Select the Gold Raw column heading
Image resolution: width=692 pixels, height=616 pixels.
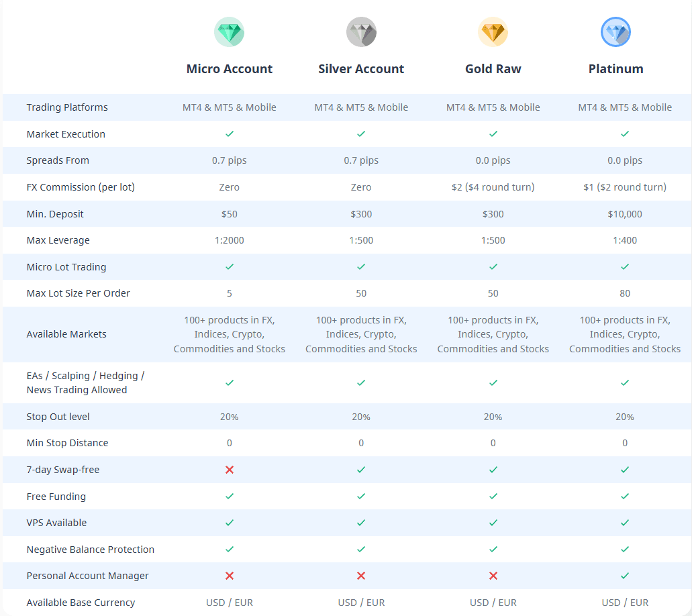493,69
